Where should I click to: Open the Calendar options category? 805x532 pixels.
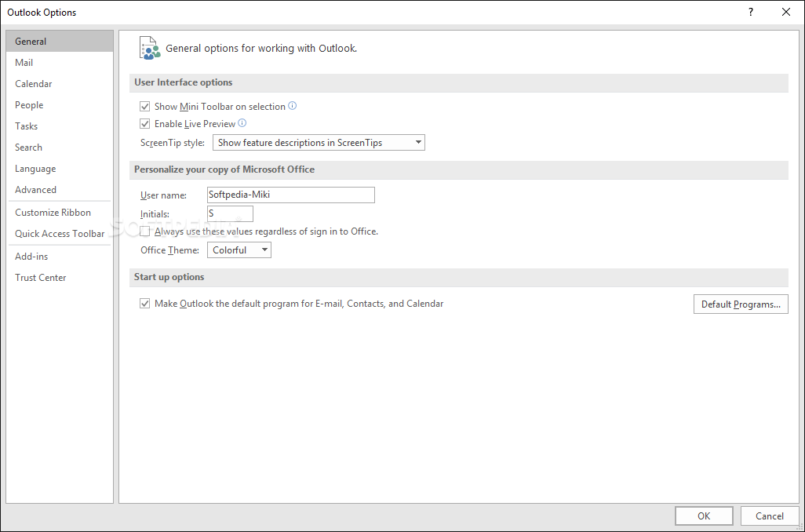[x=60, y=84]
